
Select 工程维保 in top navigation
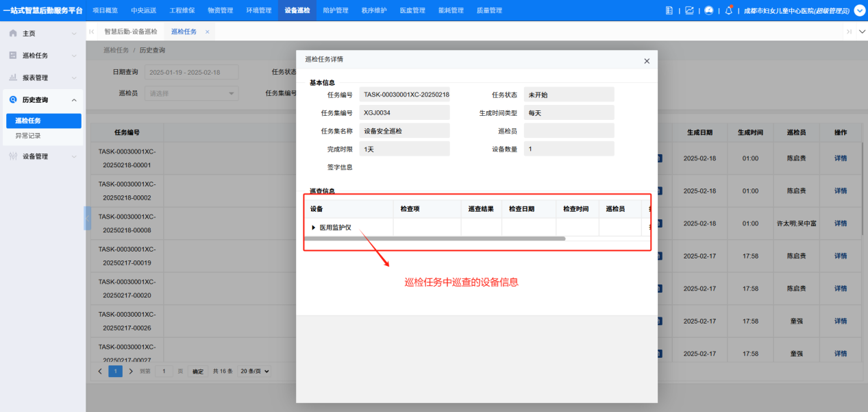182,10
